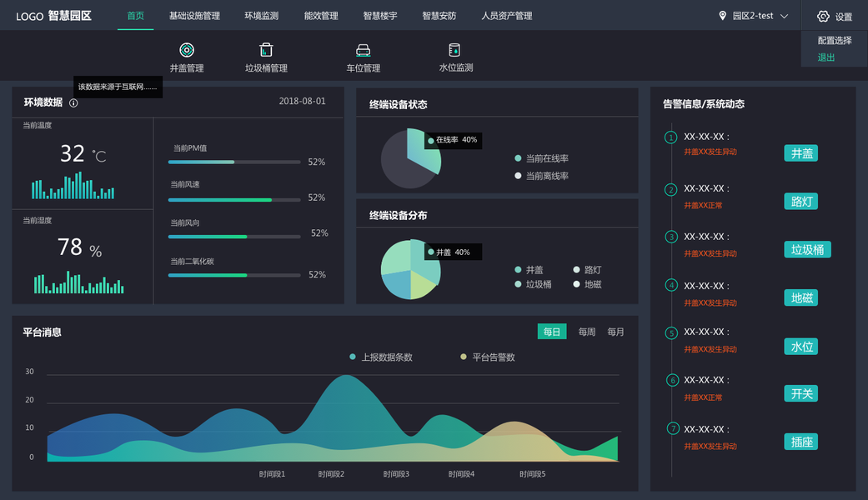Click alert number 7 circle
The image size is (868, 500).
tap(673, 428)
